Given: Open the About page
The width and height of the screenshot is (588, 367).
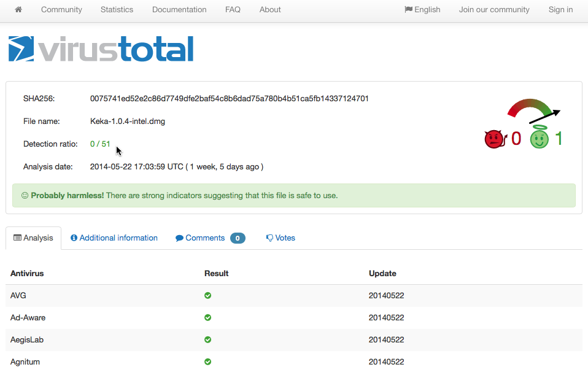Looking at the screenshot, I should click(x=270, y=10).
